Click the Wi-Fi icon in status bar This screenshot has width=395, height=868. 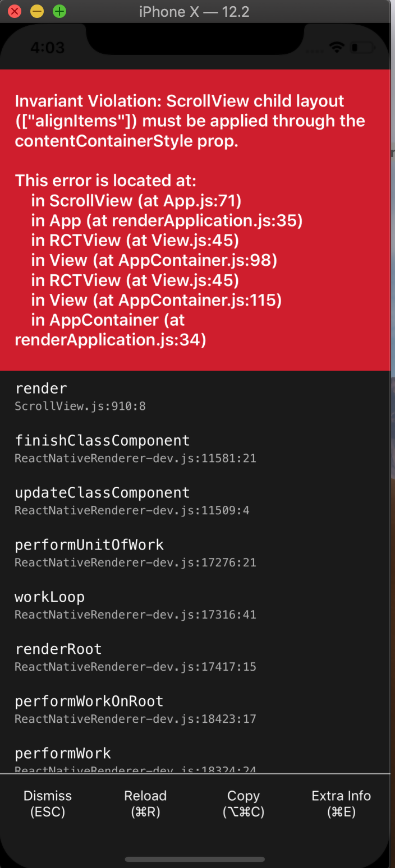(x=337, y=48)
